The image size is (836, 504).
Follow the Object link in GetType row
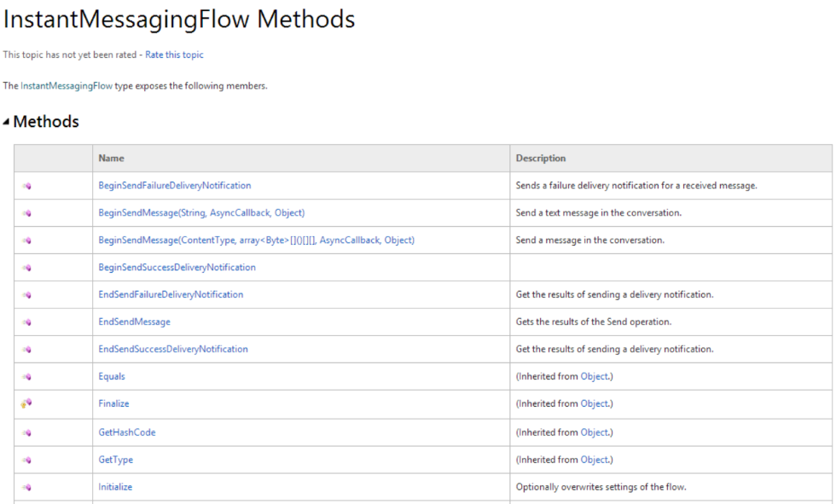pos(594,460)
